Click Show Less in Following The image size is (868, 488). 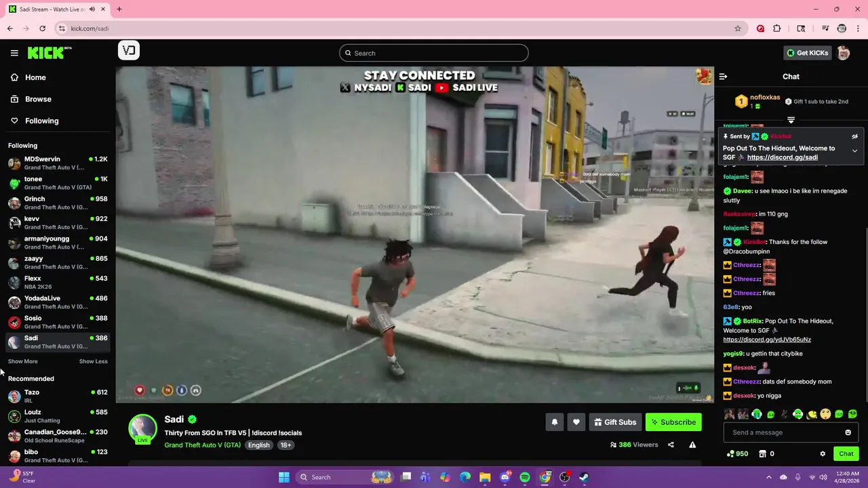click(x=94, y=361)
